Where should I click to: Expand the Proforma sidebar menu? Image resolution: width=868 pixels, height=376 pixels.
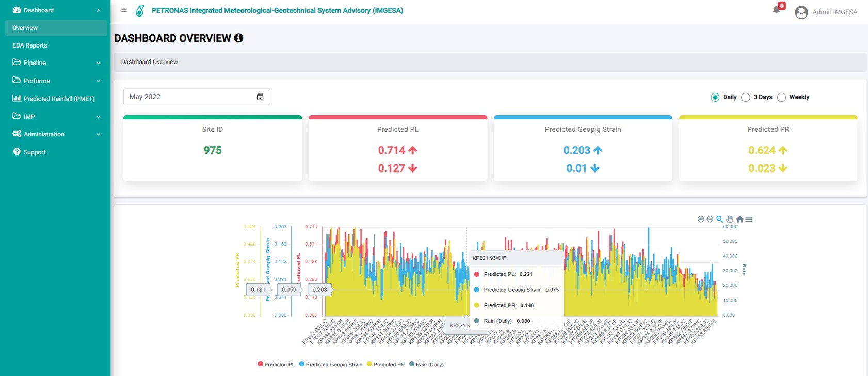coord(55,81)
